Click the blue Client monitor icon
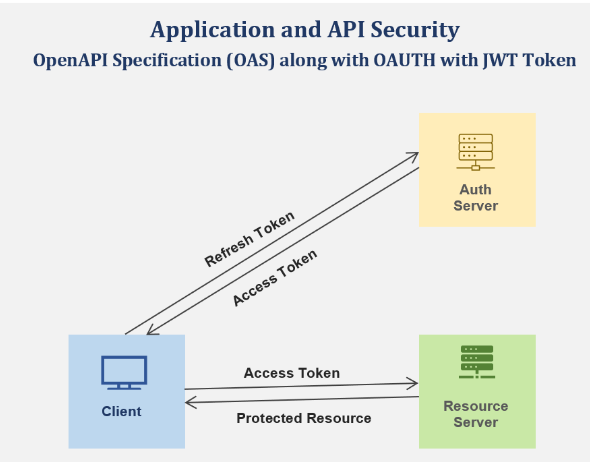Screen dimensions: 590x462 pos(124,372)
